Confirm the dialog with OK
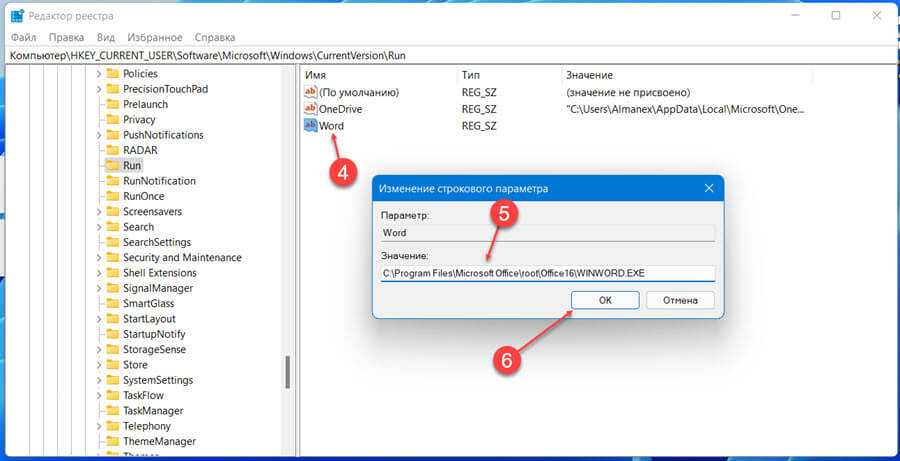Image resolution: width=900 pixels, height=461 pixels. coord(605,300)
